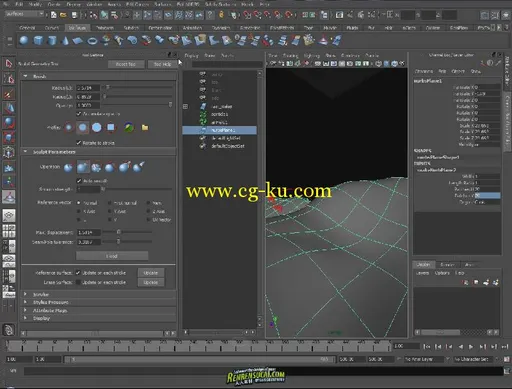Activate the Universal Manipulator tool
Screen dimensions: 512x389
pos(9,152)
